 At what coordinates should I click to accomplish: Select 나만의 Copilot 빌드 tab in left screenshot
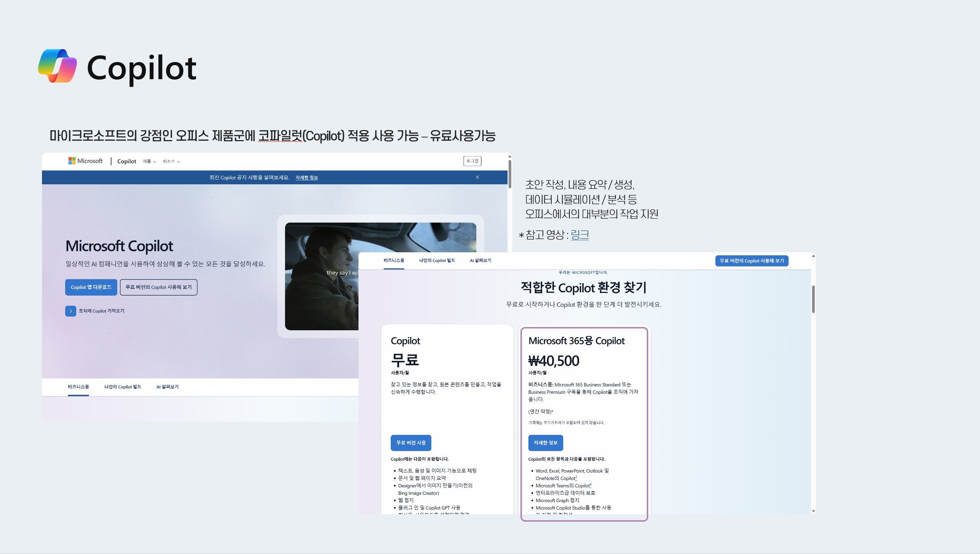(x=123, y=386)
